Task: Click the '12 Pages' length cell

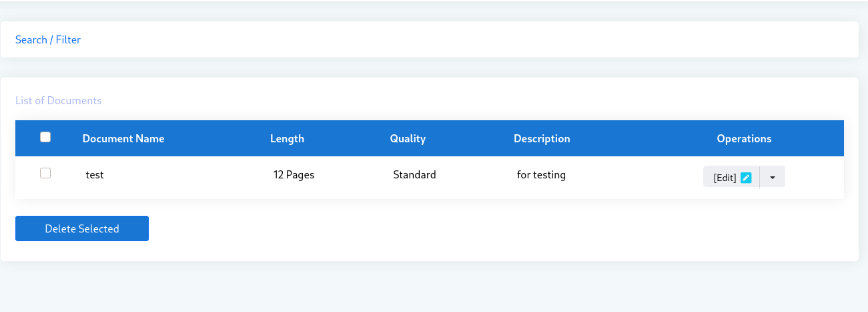Action: [294, 175]
